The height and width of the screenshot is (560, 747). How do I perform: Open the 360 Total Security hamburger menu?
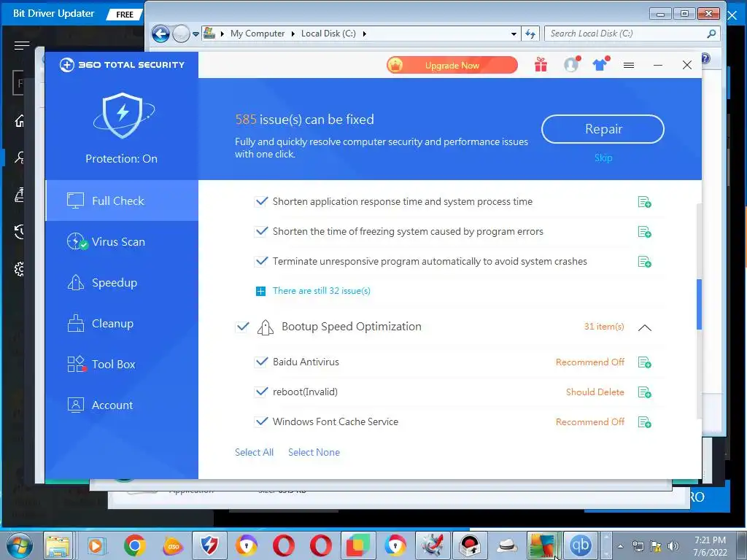[629, 65]
